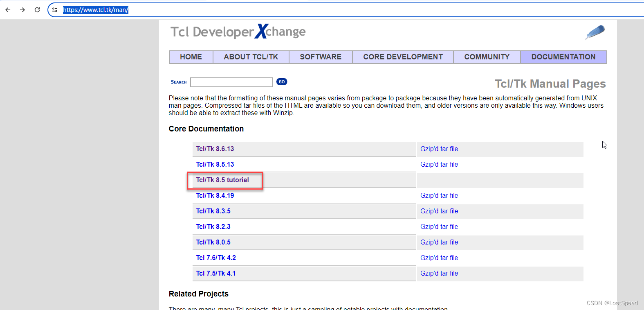Open the SOFTWARE menu tab

tap(321, 57)
